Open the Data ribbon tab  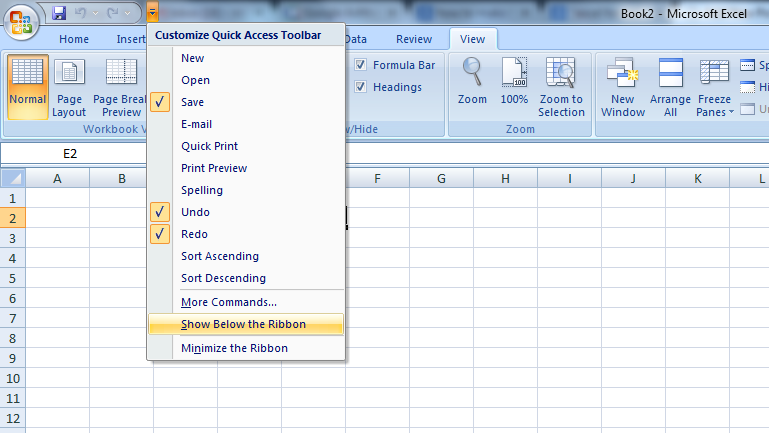(x=356, y=39)
